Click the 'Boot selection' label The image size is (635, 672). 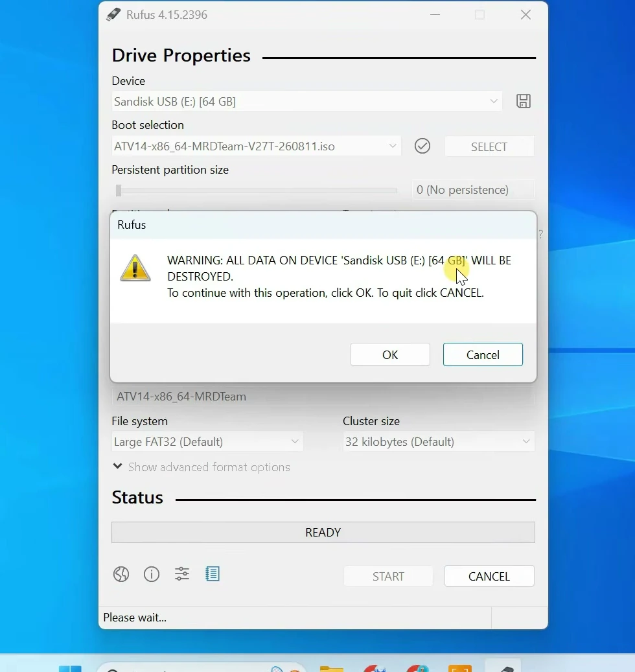tap(148, 124)
